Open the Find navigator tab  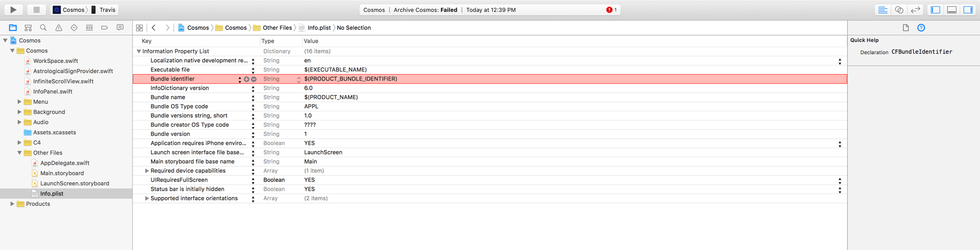point(43,28)
